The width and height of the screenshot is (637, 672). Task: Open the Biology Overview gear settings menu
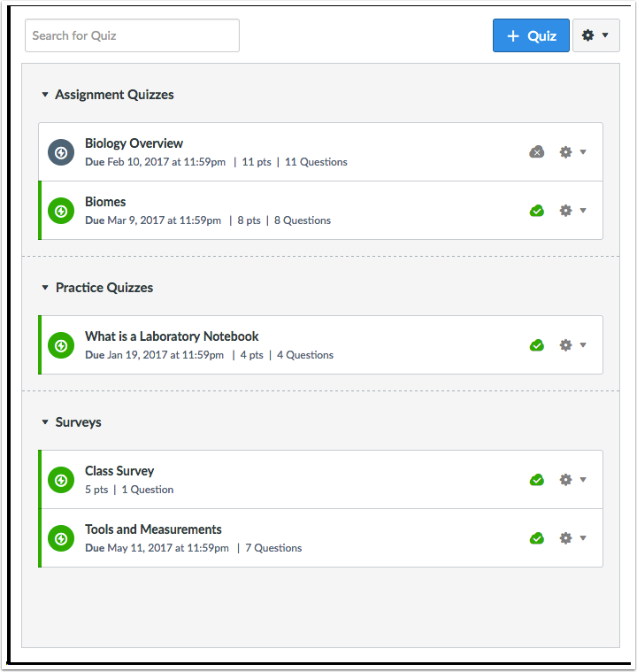(x=572, y=151)
